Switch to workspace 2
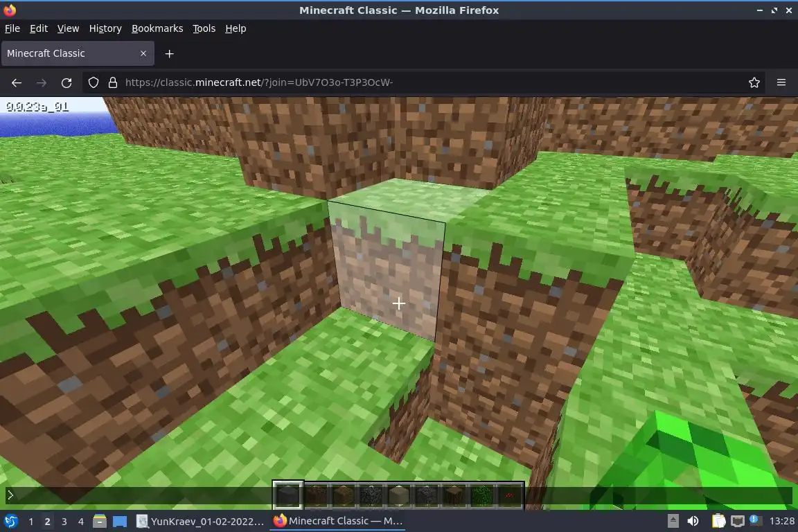The height and width of the screenshot is (532, 798). coord(47,522)
